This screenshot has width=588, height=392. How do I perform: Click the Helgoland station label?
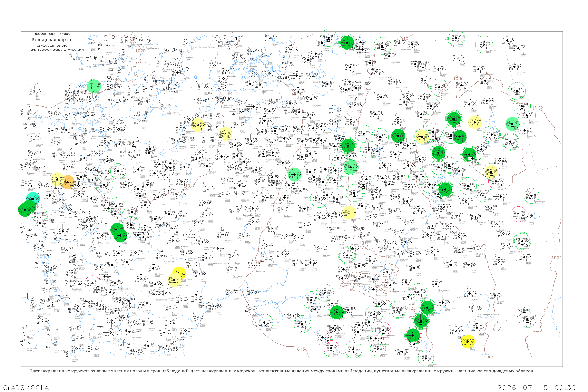coord(59,120)
